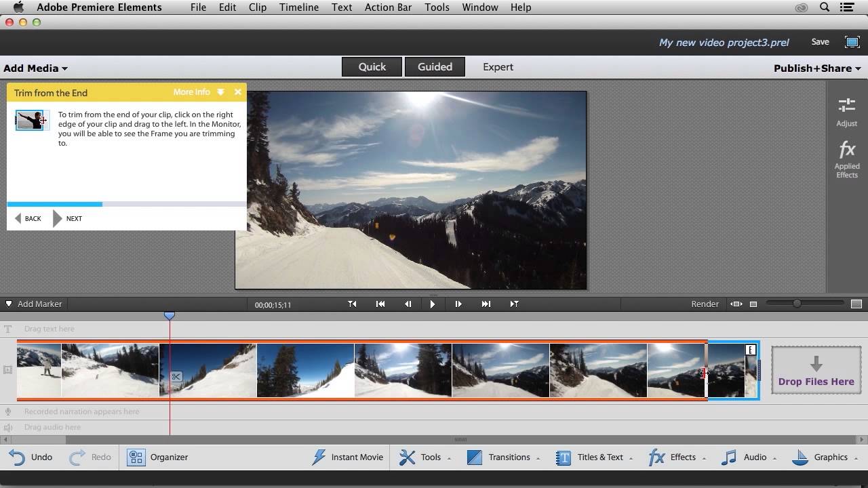The width and height of the screenshot is (868, 488).
Task: Click BACK in the guided panel
Action: [28, 218]
